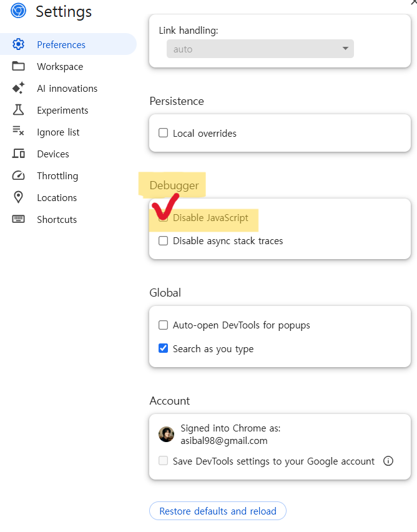Click the info icon beside Google account setting
Viewport: 417px width, 532px height.
(388, 461)
